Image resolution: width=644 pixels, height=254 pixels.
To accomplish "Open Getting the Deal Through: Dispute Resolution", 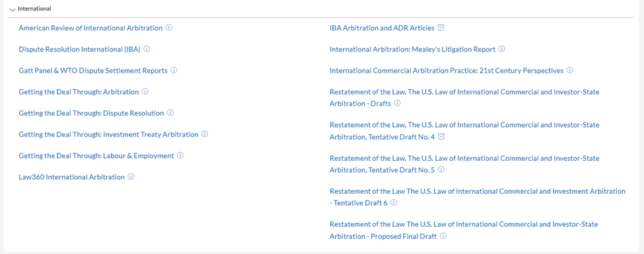I will tap(91, 113).
